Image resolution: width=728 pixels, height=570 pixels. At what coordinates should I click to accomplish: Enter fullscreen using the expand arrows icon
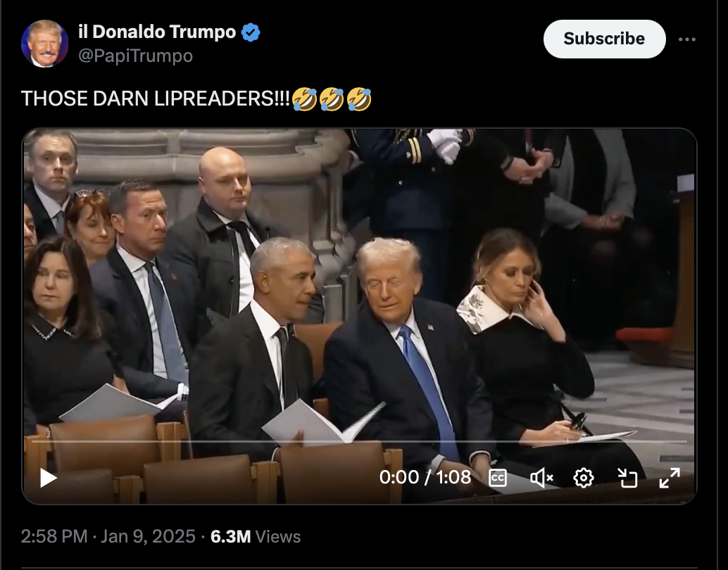(x=670, y=478)
